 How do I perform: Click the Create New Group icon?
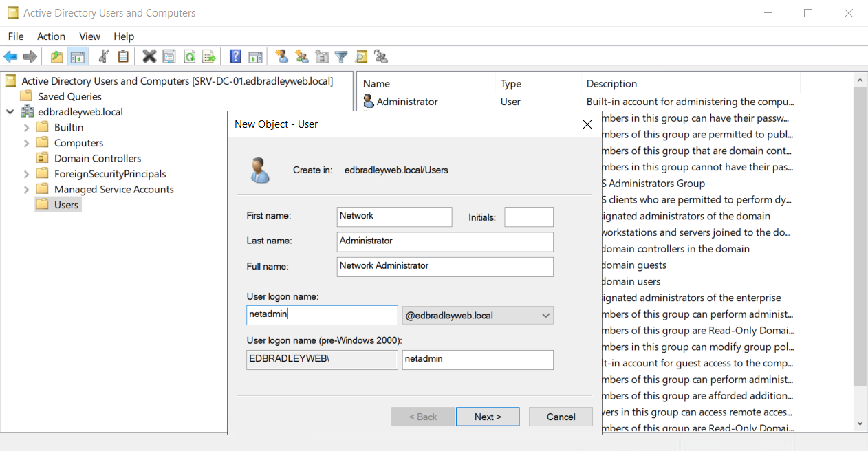[x=301, y=56]
